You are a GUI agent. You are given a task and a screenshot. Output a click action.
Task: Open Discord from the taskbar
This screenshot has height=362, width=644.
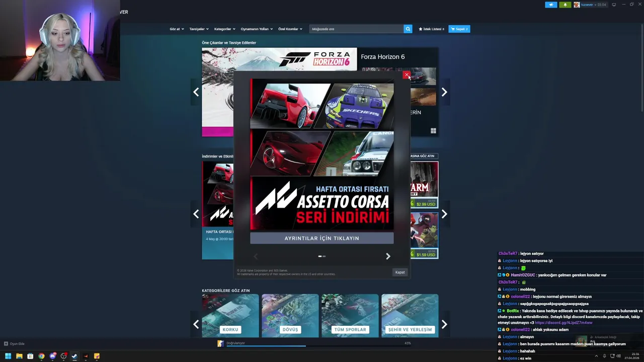click(x=52, y=356)
